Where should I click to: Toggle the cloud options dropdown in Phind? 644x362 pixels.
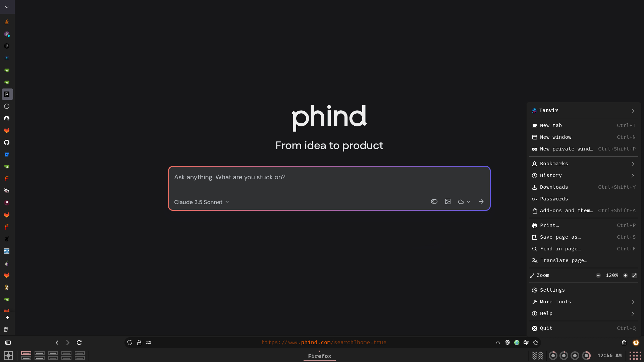464,202
